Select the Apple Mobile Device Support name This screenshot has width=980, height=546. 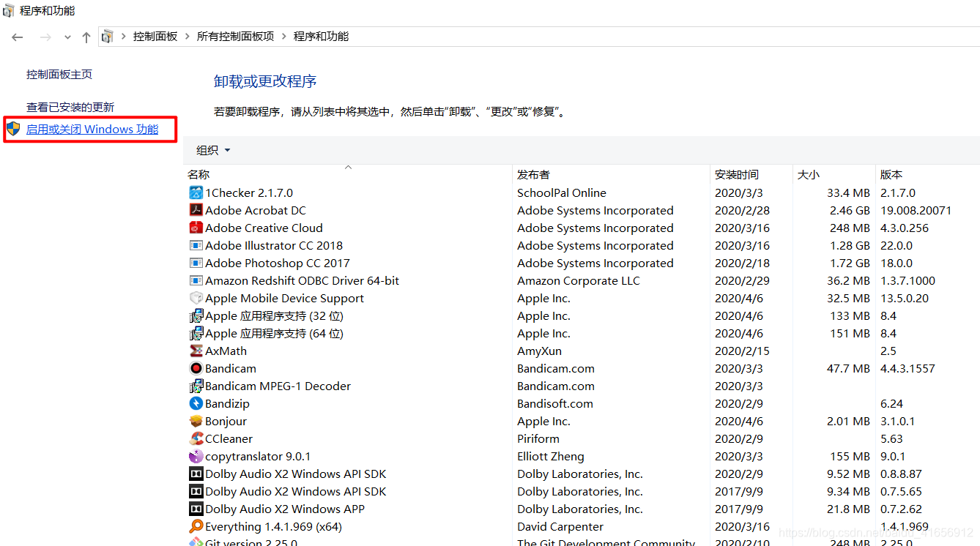tap(284, 298)
